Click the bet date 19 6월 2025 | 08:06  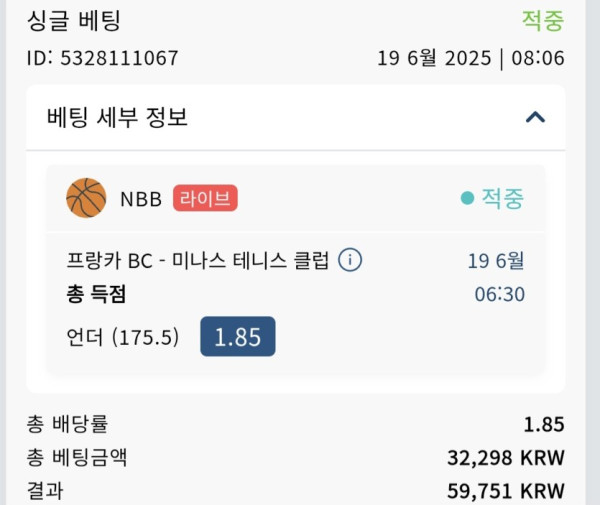(471, 58)
